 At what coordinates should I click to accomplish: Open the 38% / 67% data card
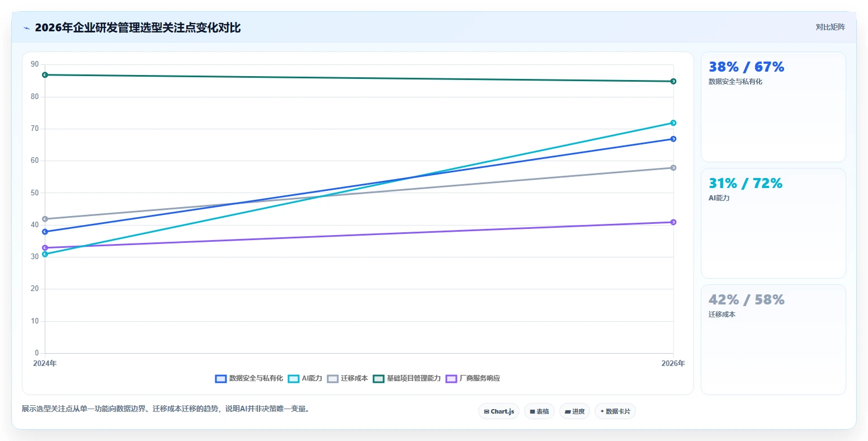[773, 107]
